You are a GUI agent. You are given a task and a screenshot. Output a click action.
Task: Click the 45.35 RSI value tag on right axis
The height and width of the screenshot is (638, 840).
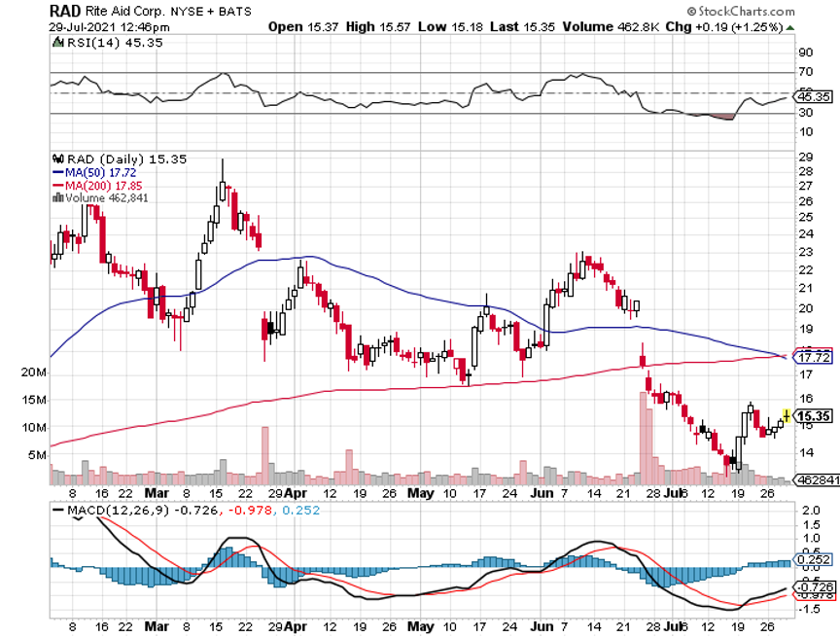click(813, 96)
